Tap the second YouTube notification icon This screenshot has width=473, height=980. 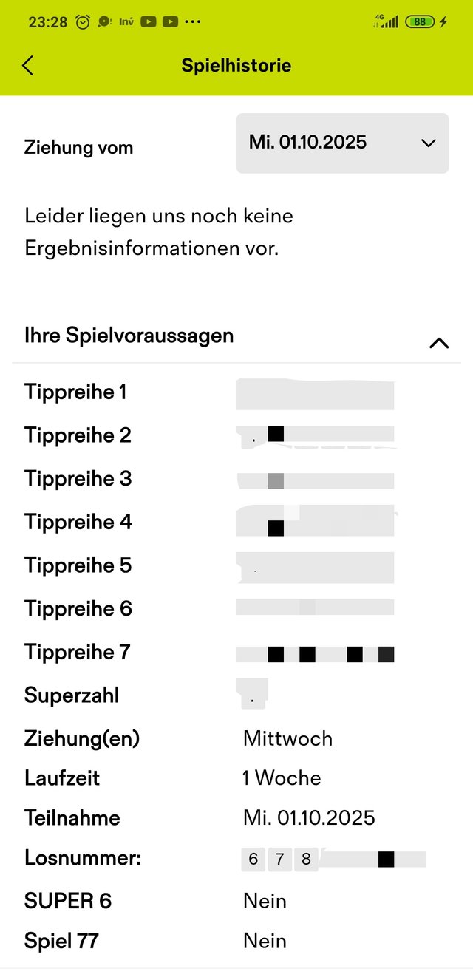(x=170, y=22)
